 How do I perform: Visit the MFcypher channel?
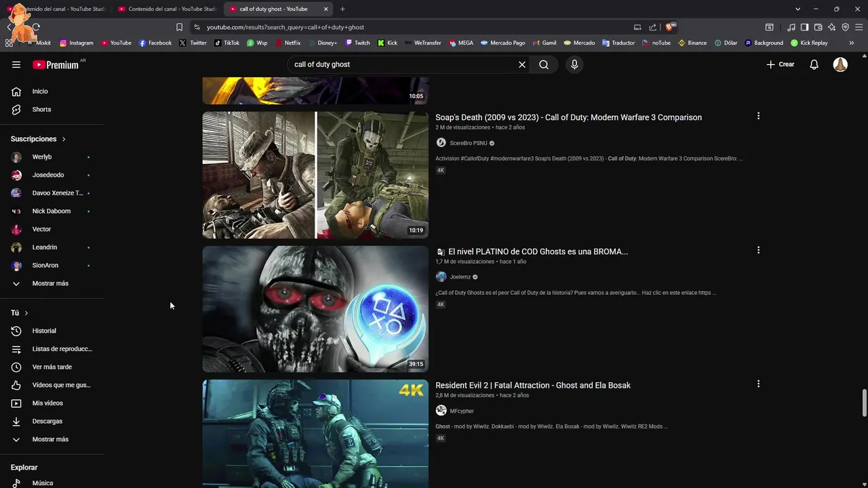click(462, 411)
